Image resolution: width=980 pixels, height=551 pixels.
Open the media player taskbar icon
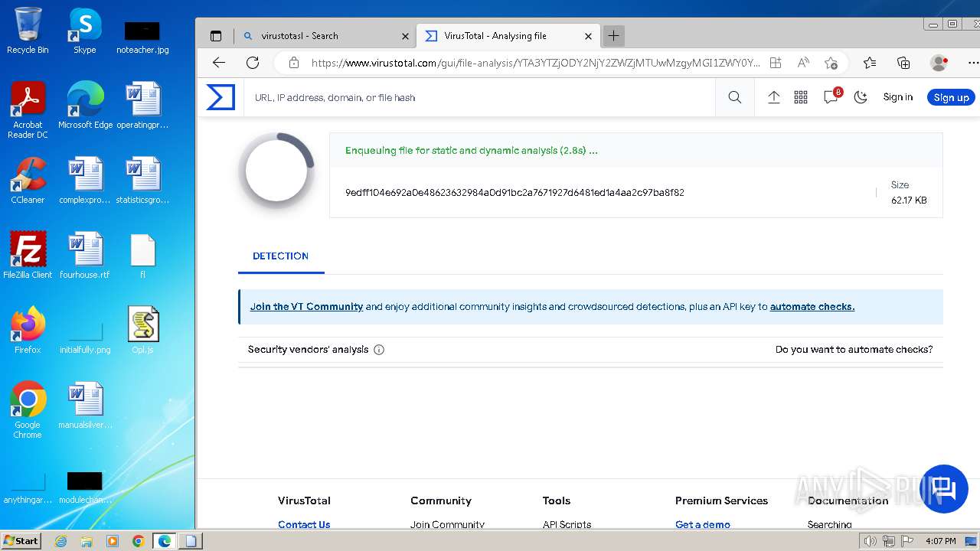coord(113,541)
